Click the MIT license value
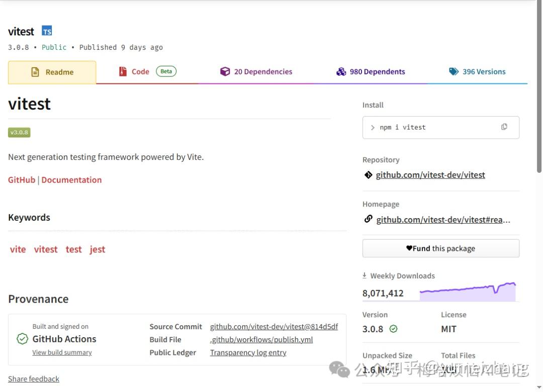The width and height of the screenshot is (543, 392). click(x=449, y=329)
